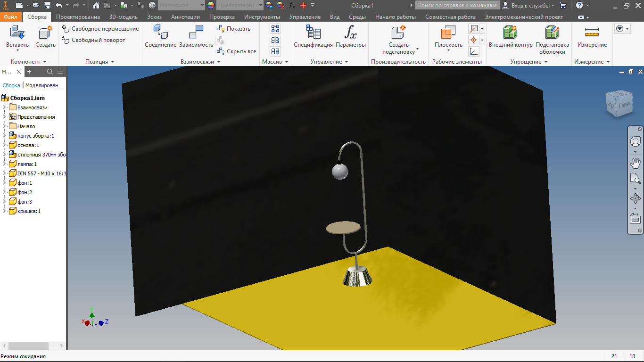
Task: Select Свободное перемещение tool
Action: click(x=100, y=29)
